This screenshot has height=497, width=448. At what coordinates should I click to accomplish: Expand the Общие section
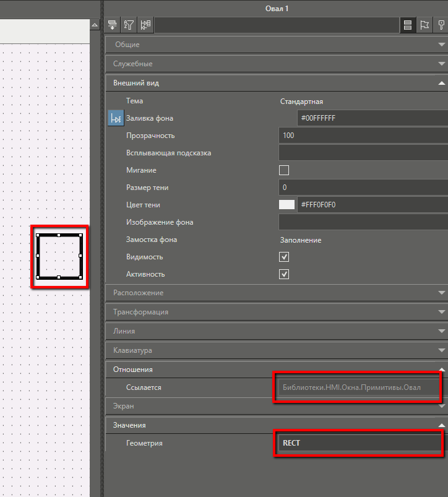[x=275, y=45]
